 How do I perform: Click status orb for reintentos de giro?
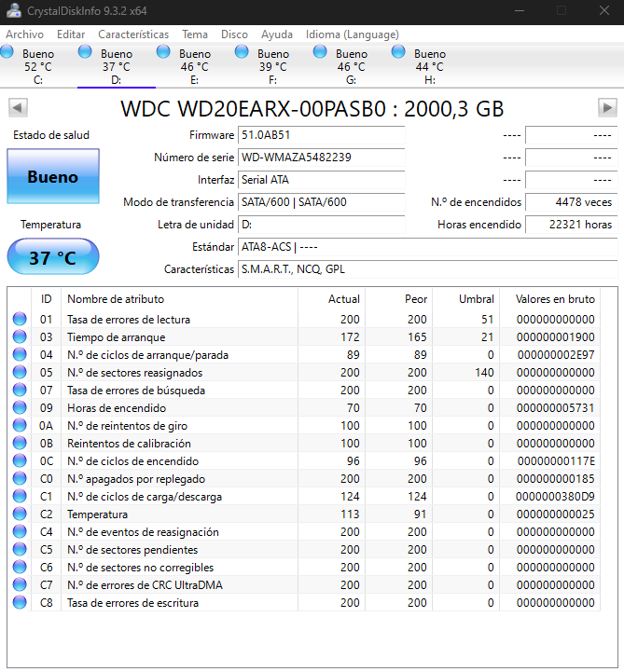tap(20, 425)
